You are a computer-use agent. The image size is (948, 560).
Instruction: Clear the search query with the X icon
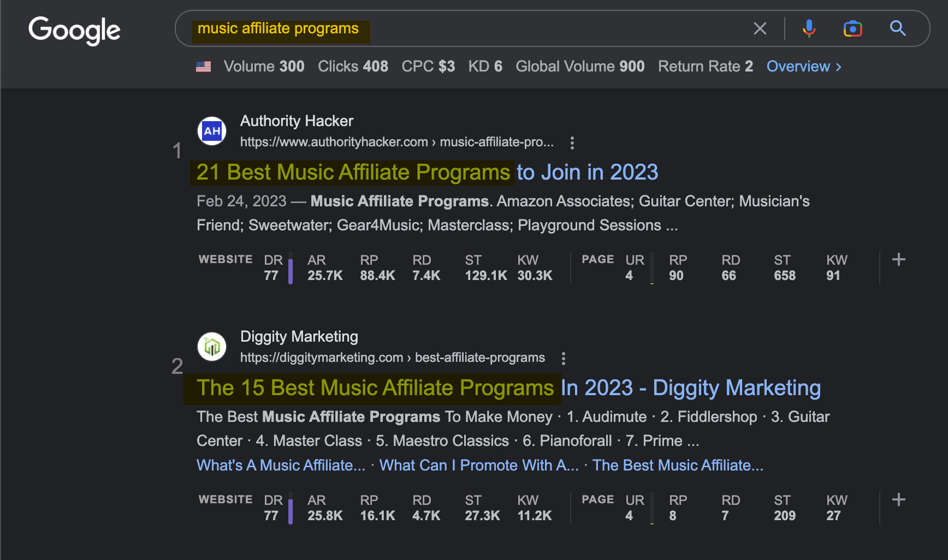(x=760, y=28)
